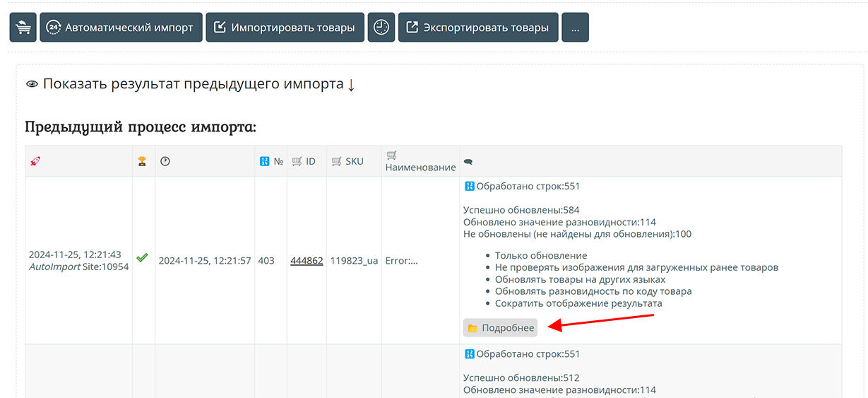868x398 pixels.
Task: Click Экспортировать товары button
Action: (x=478, y=28)
